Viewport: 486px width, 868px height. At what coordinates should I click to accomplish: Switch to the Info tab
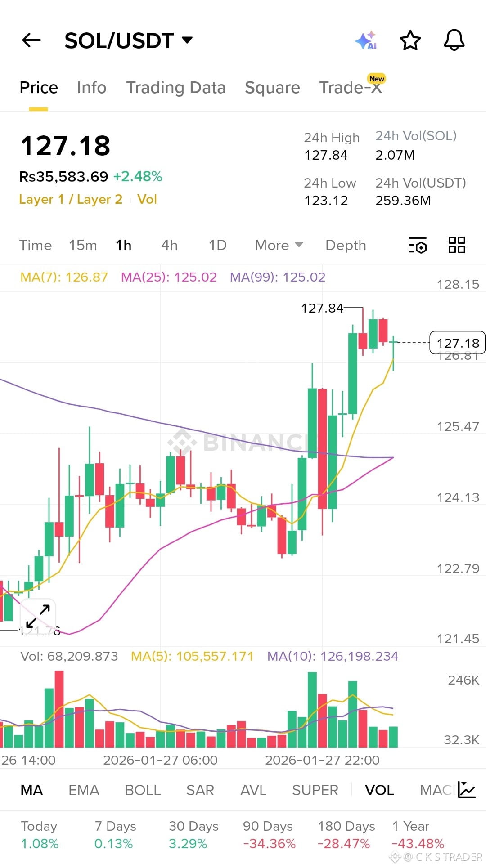92,87
